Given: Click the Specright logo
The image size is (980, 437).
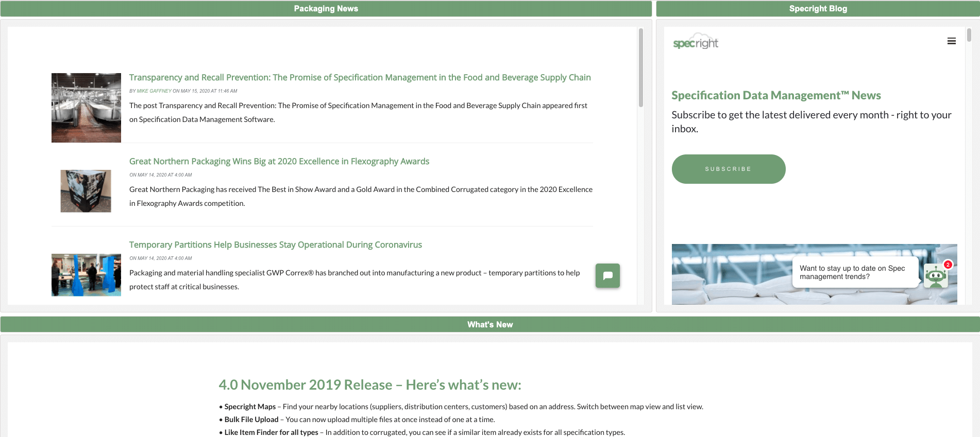Looking at the screenshot, I should (696, 42).
